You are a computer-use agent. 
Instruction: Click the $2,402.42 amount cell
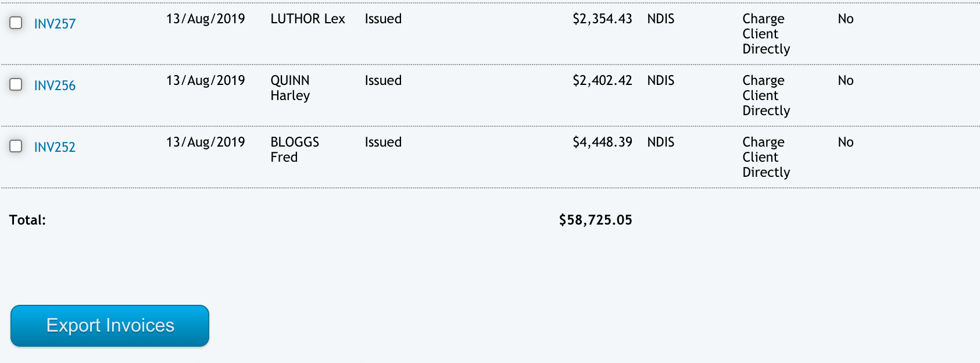tap(602, 80)
